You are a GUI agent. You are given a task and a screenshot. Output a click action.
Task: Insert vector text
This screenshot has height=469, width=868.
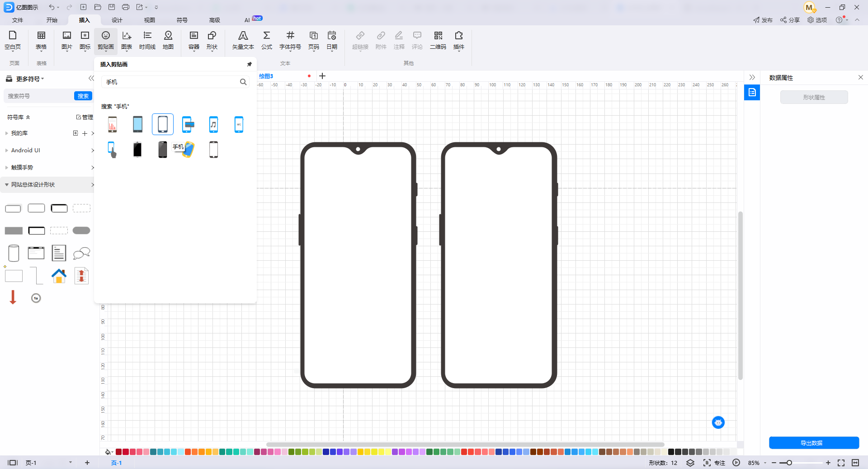point(243,40)
